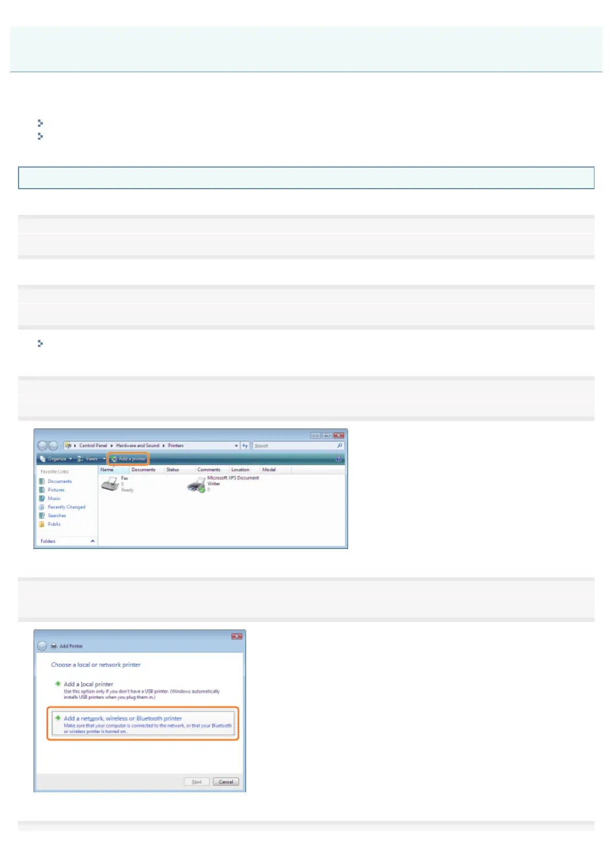613x868 pixels.
Task: Click the Pictures folder icon in sidebar
Action: (42, 490)
